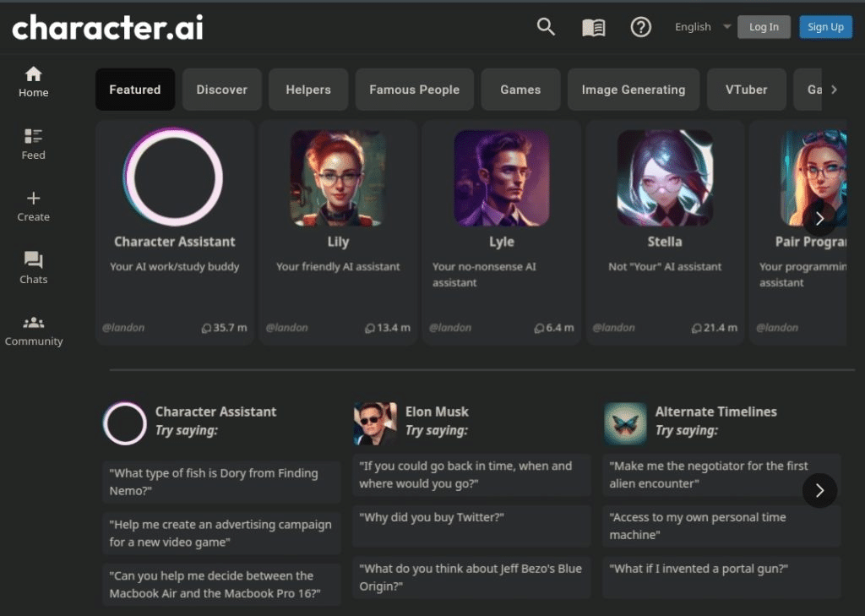Click the Sign Up button
This screenshot has width=865, height=616.
(x=825, y=27)
